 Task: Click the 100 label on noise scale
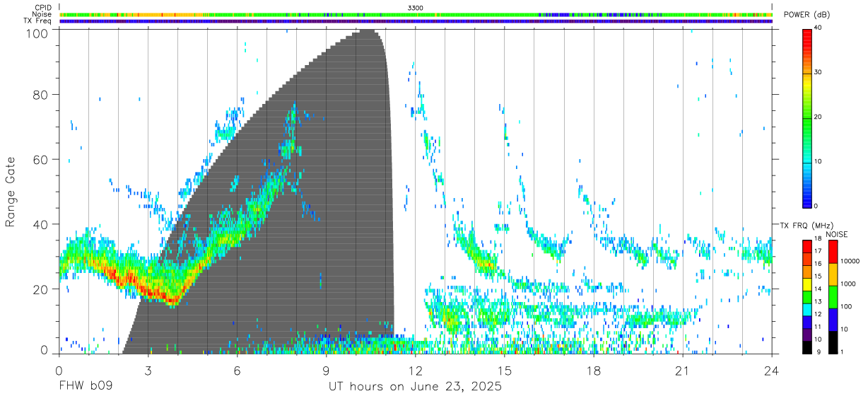(x=846, y=306)
